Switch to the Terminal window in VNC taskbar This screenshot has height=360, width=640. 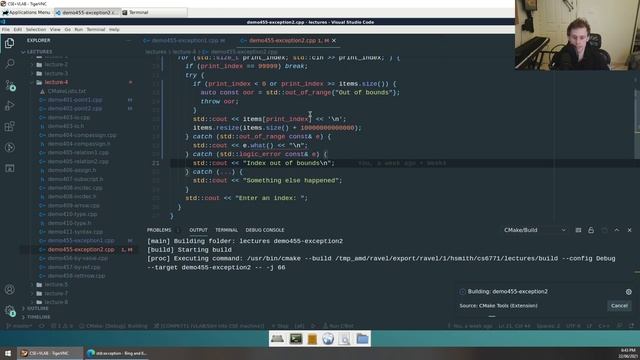click(x=153, y=13)
